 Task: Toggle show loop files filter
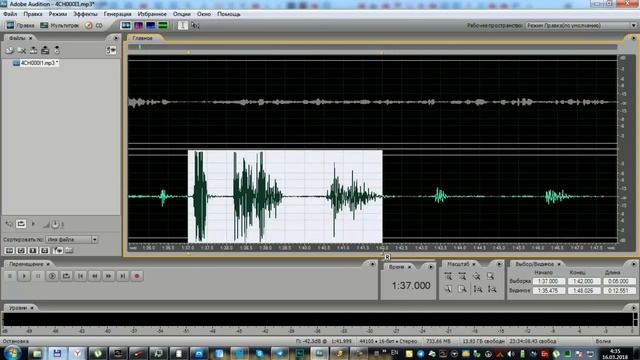coord(21,250)
